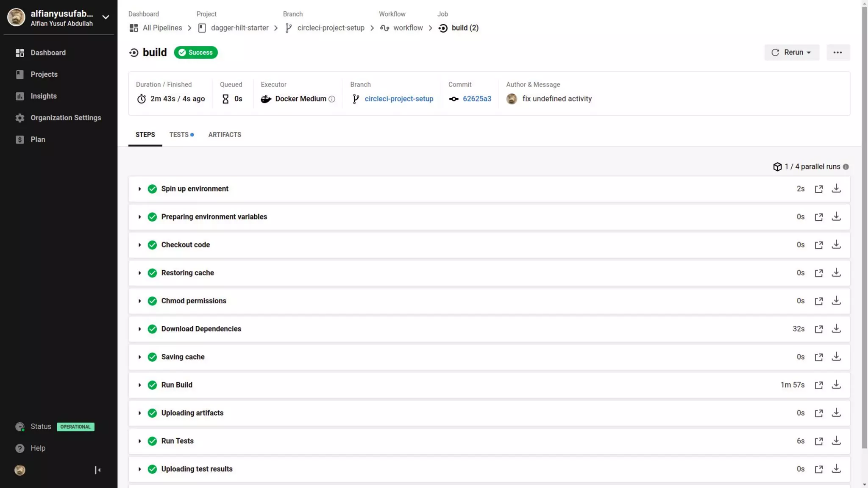Switch to the ARTIFACTS tab
The height and width of the screenshot is (488, 868).
click(225, 135)
